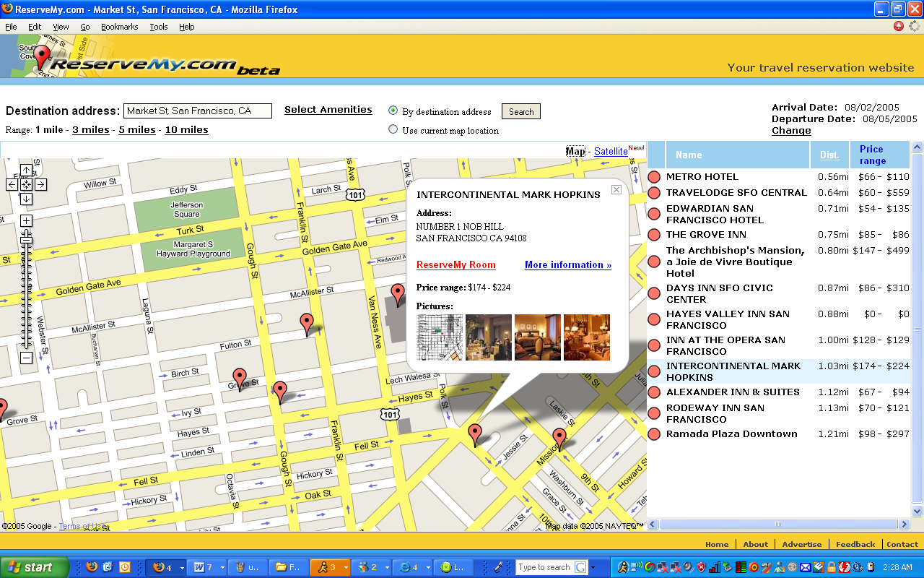Viewport: 924px width, 578px height.
Task: Set the range to 5 miles
Action: 137,130
